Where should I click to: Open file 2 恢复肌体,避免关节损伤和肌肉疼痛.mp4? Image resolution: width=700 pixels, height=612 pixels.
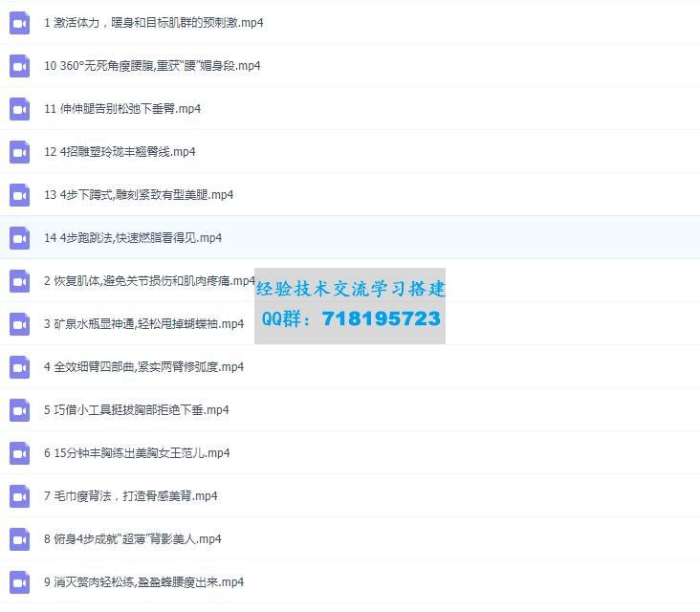[x=149, y=281]
